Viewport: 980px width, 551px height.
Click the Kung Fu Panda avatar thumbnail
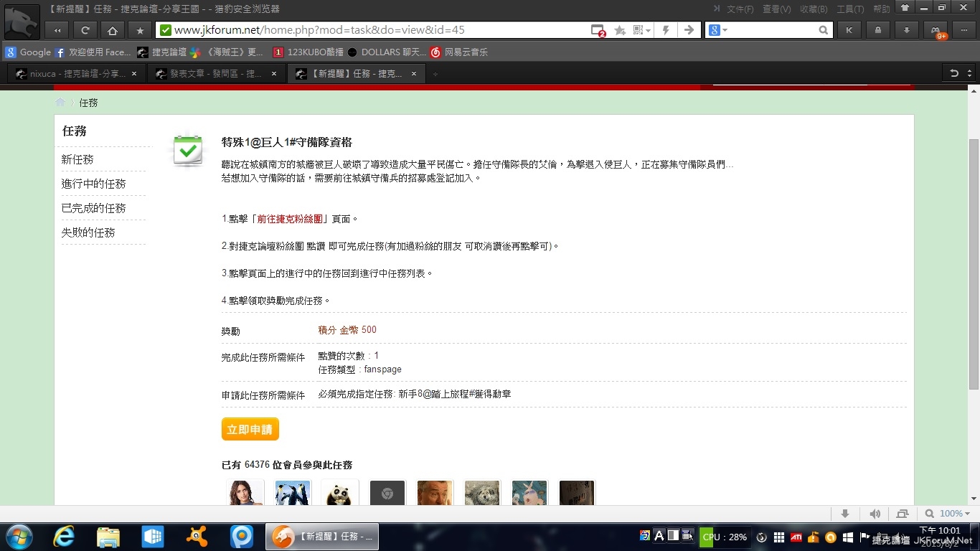[340, 493]
